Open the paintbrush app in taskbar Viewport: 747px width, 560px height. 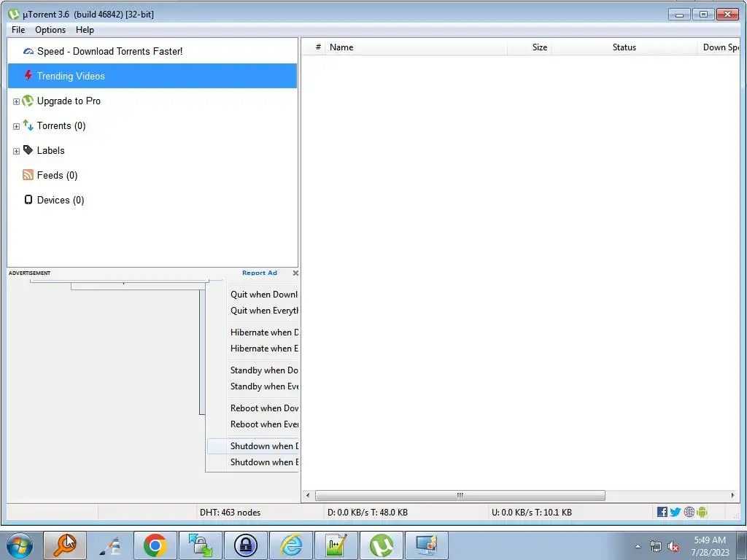point(110,545)
